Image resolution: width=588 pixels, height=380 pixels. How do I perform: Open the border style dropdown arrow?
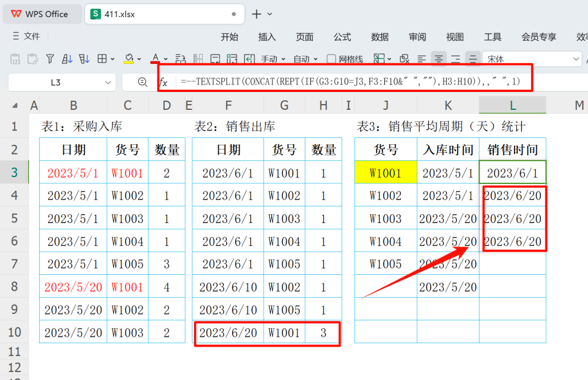coord(112,59)
